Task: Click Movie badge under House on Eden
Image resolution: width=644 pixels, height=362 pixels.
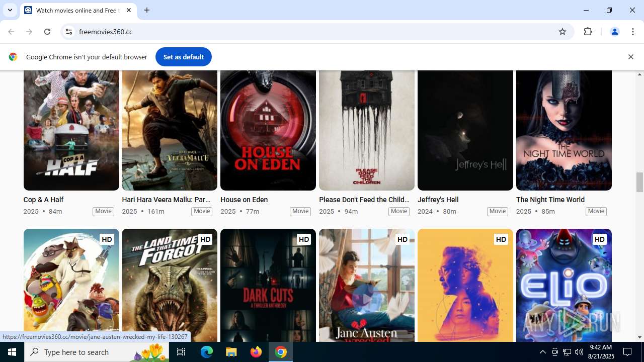Action: coord(300,211)
